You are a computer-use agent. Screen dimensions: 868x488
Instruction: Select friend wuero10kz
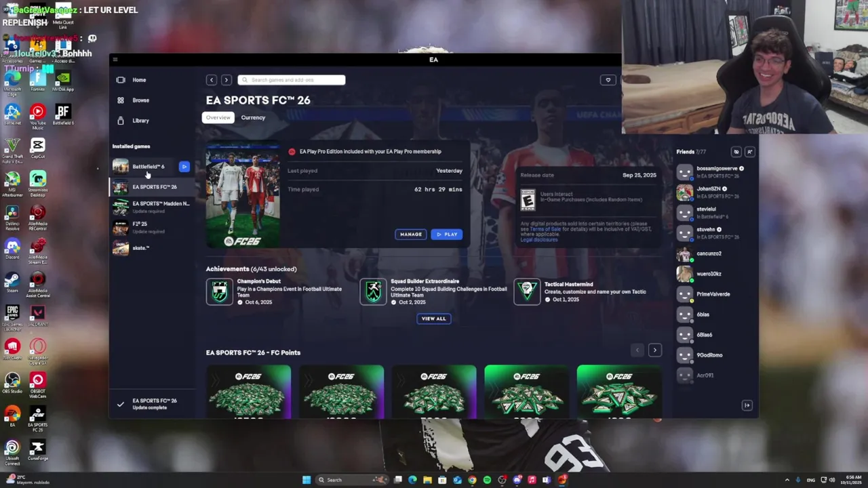pos(714,274)
